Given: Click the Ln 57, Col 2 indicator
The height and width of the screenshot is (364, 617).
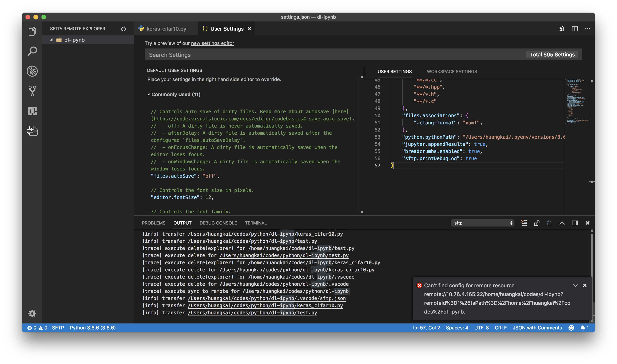Looking at the screenshot, I should coord(426,328).
